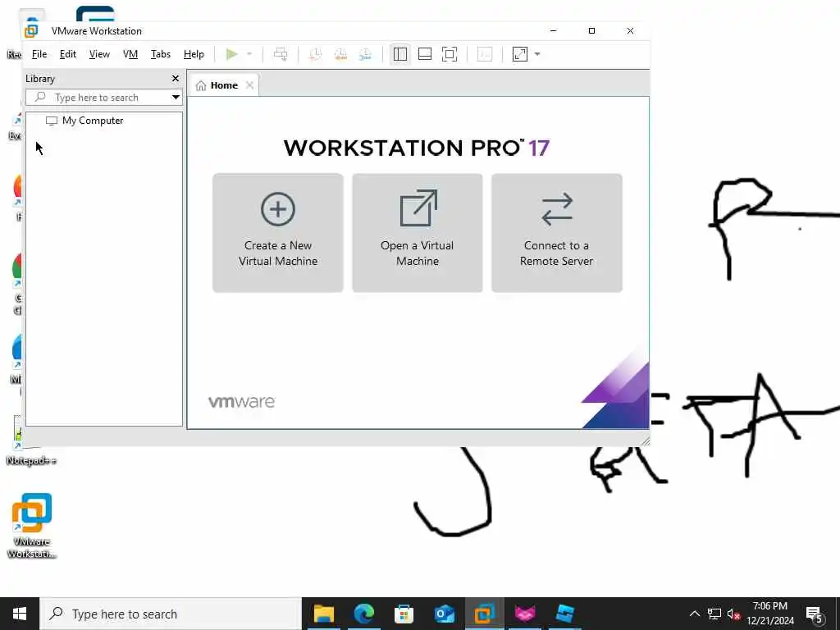Image resolution: width=840 pixels, height=630 pixels.
Task: Click the console view toolbar icon
Action: pyautogui.click(x=485, y=54)
